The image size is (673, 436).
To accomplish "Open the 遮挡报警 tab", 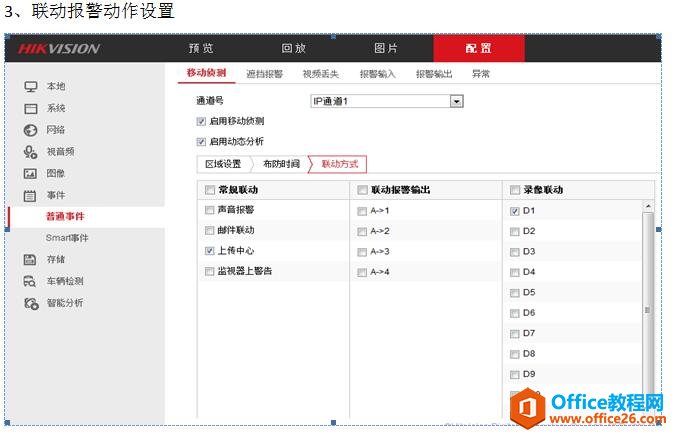I will (x=264, y=73).
